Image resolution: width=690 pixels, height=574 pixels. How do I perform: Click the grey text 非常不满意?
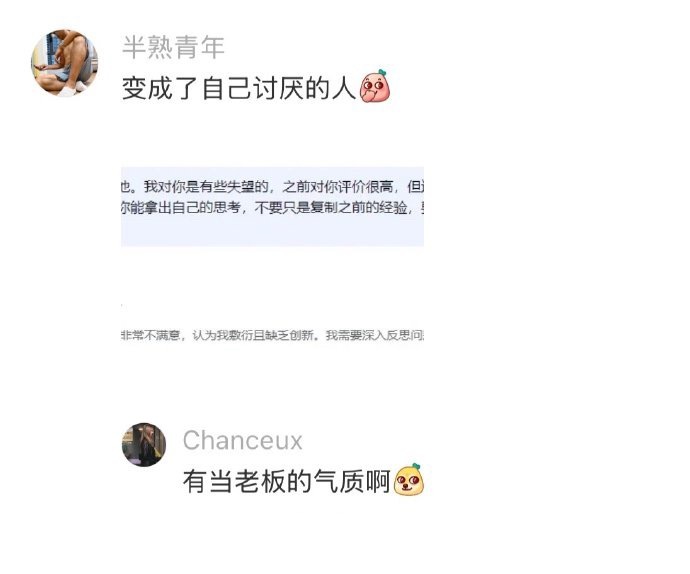pyautogui.click(x=150, y=336)
